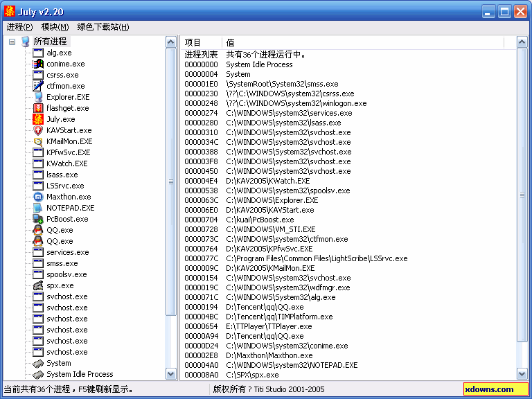Viewport: 532px width, 399px height.
Task: Select the C:\kuai\PcBoost.exe row
Action: (x=348, y=220)
